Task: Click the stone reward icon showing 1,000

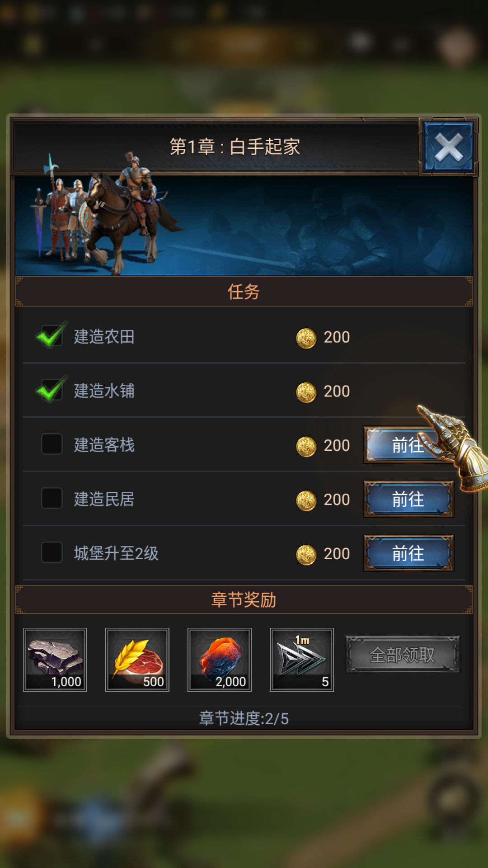Action: 55,660
